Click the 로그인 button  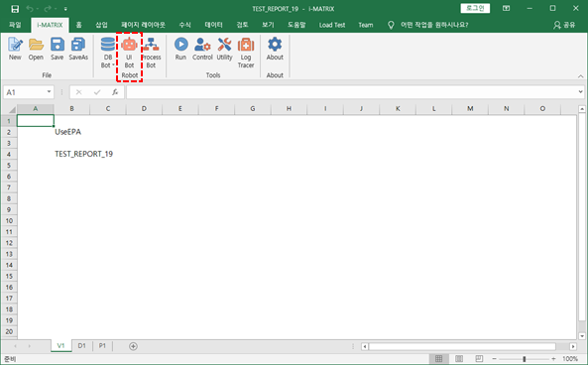point(475,8)
